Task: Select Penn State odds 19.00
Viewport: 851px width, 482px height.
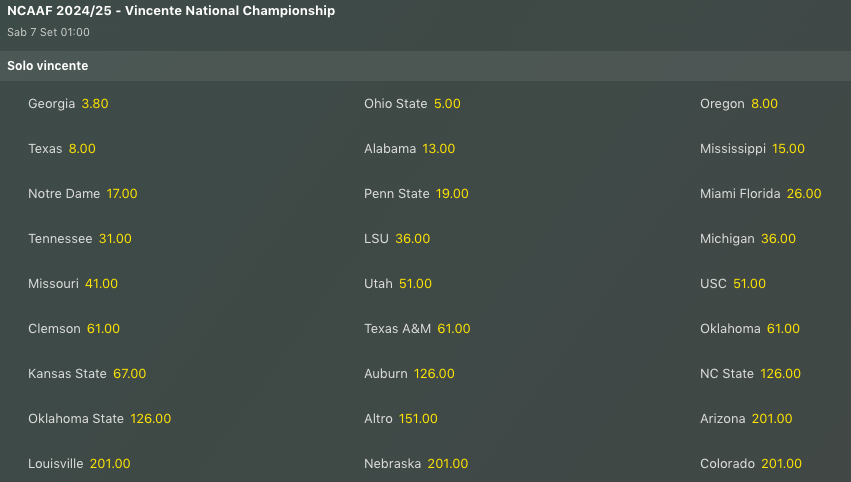Action: pos(452,194)
